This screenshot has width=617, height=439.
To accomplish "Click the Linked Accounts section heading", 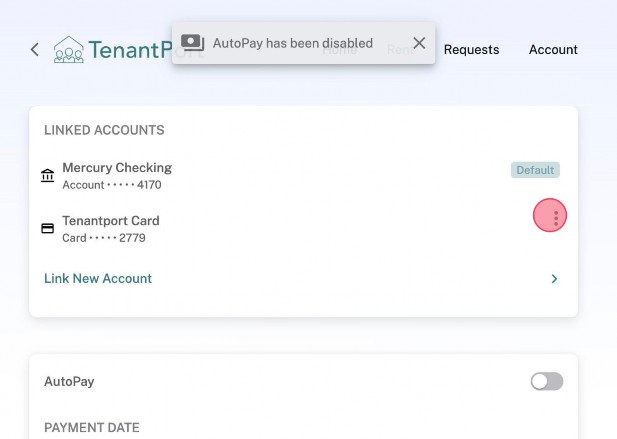I will click(x=104, y=130).
